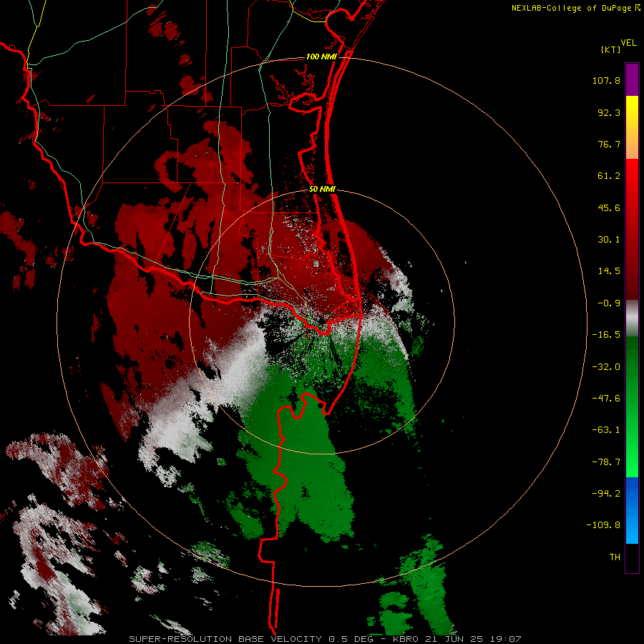
Task: Click the 107.8 legend value
Action: click(x=606, y=80)
